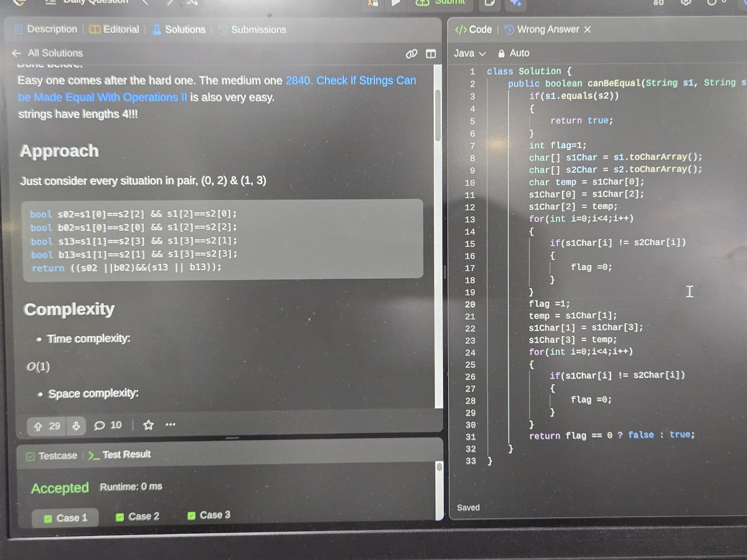
Task: Click 'Space complexity:' bullet text
Action: (x=93, y=393)
